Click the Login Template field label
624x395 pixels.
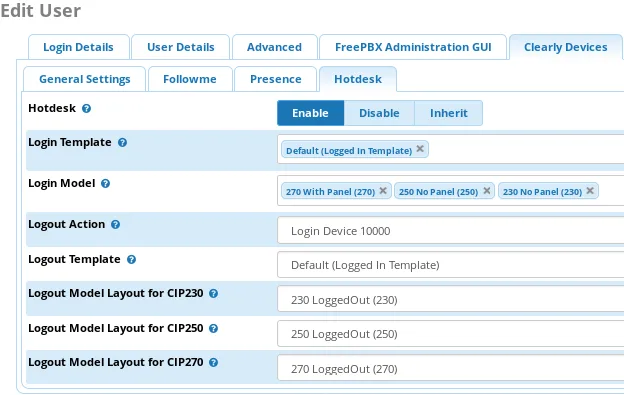70,142
